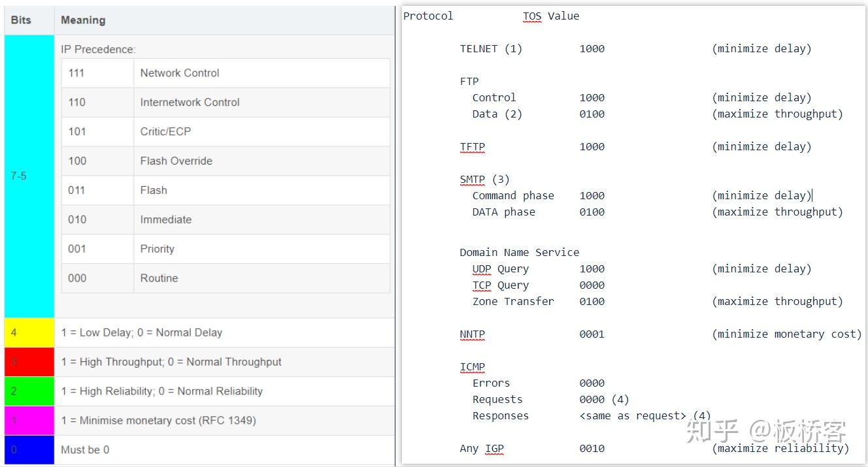Click the TELNET (1) protocol entry
Viewport: 868px width, 467px height.
[491, 49]
